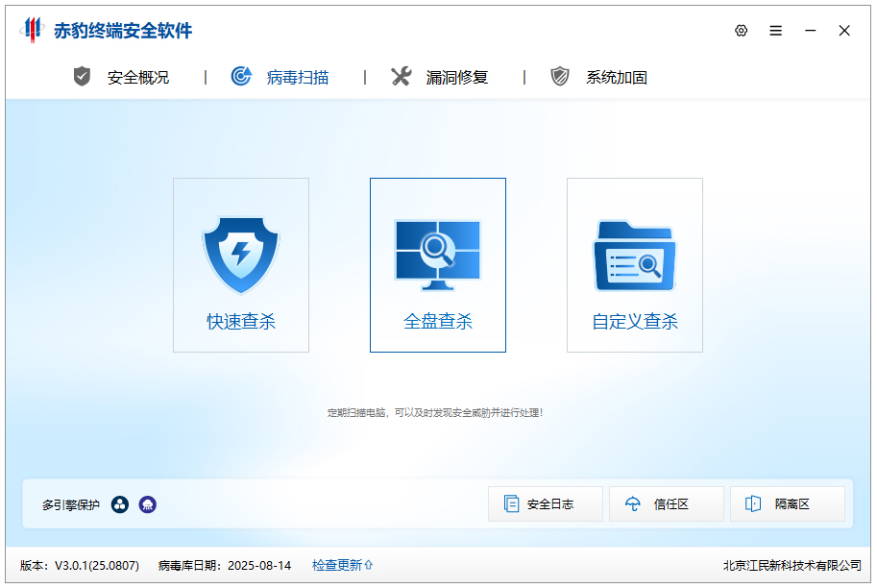Open custom scan via the folder search icon
The width and height of the screenshot is (877, 588).
coord(635,256)
